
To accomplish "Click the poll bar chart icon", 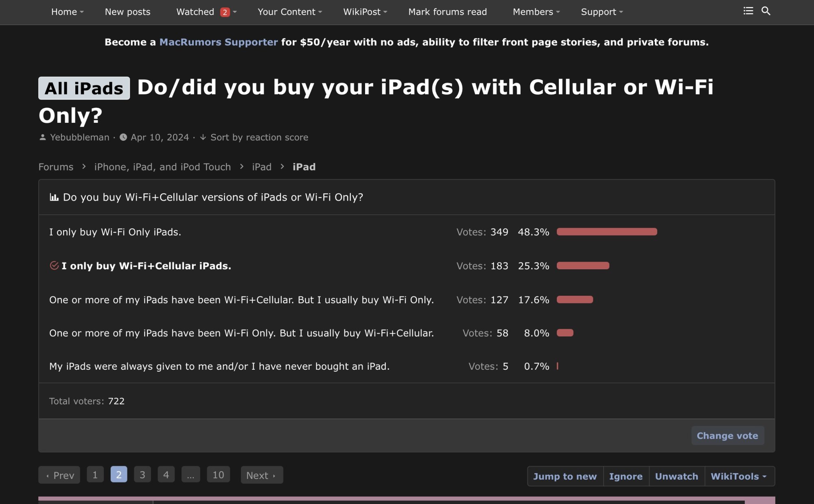I will click(x=54, y=197).
